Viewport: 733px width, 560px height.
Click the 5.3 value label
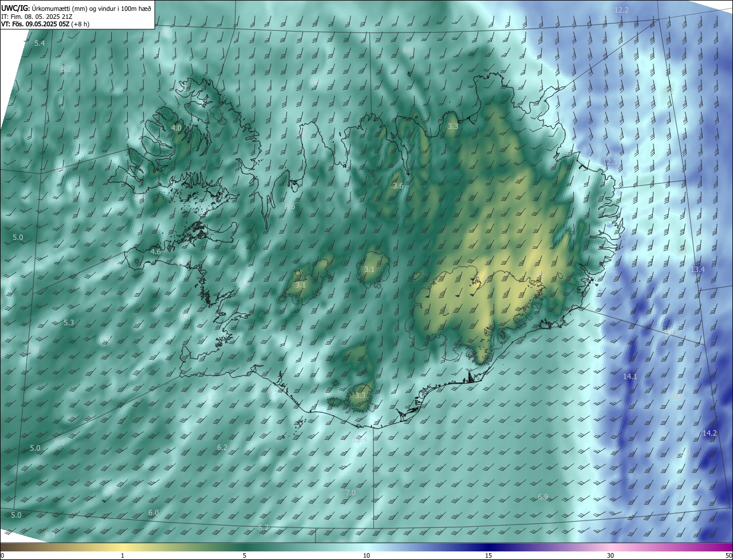point(69,323)
